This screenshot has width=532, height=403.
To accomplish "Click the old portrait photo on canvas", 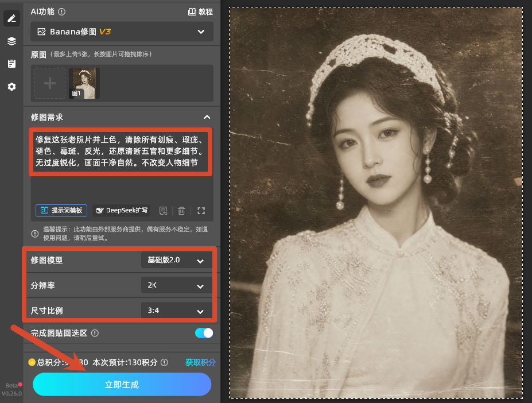I will click(x=376, y=203).
